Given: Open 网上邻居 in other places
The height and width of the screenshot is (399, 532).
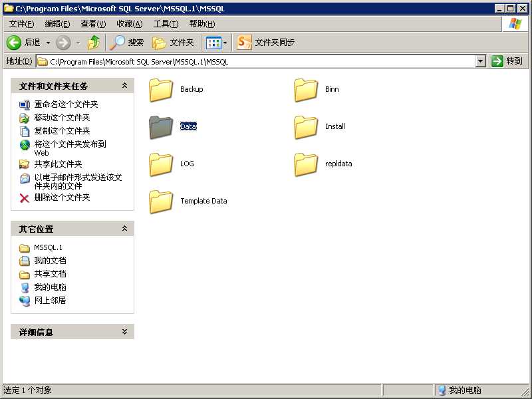Looking at the screenshot, I should (50, 301).
